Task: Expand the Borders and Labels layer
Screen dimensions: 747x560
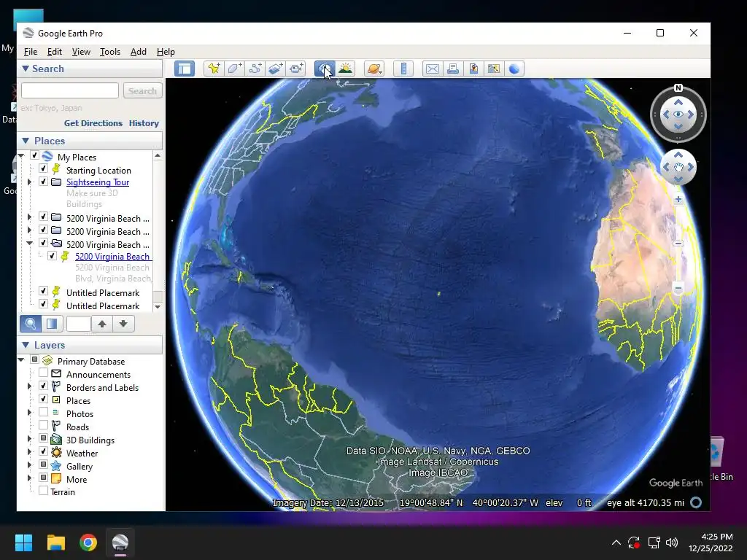Action: pos(29,386)
